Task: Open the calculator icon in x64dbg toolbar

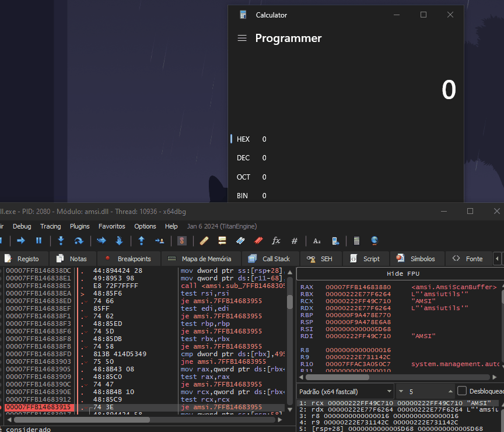Action: click(x=356, y=240)
